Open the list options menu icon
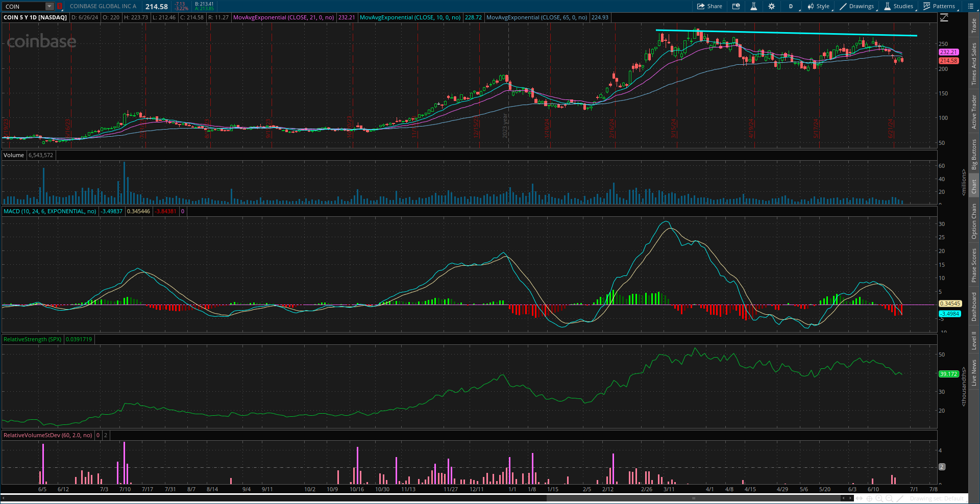The image size is (980, 504). click(971, 6)
